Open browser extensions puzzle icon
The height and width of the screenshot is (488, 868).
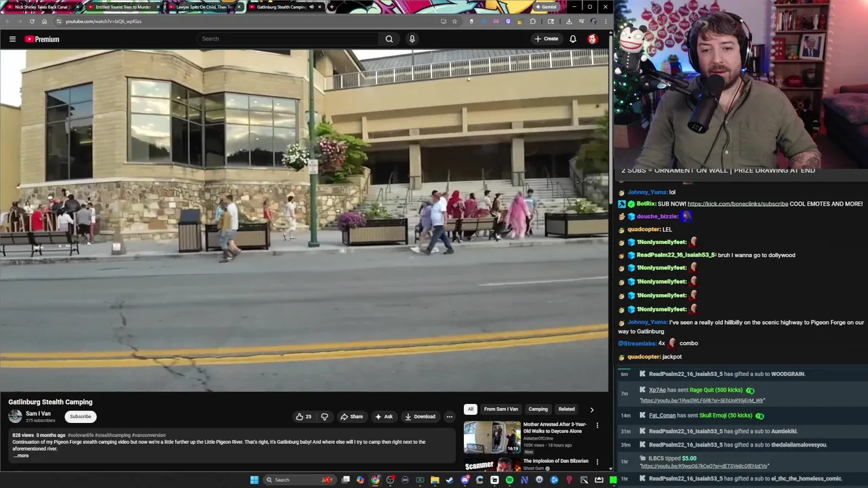(x=532, y=21)
